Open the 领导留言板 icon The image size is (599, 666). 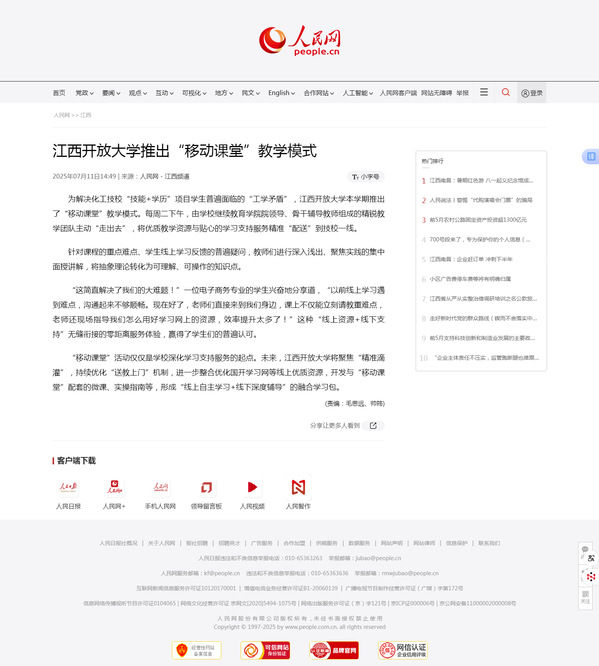point(206,488)
